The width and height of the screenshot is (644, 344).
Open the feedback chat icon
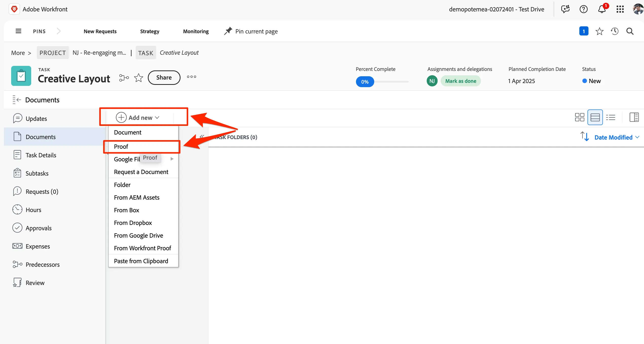(565, 9)
